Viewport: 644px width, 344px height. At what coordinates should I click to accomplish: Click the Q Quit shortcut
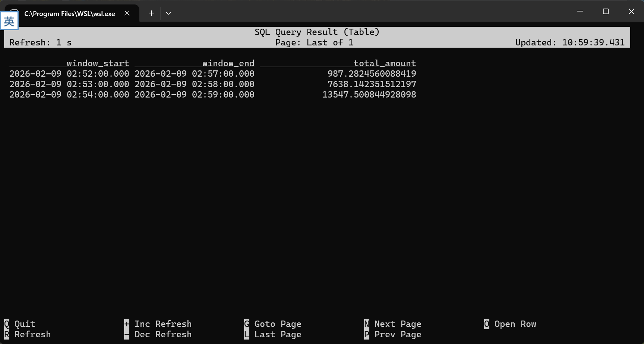(x=20, y=324)
